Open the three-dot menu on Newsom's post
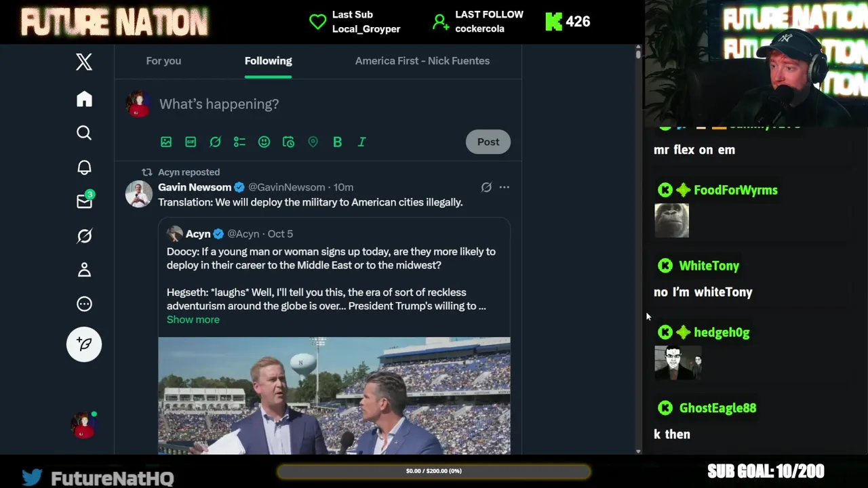 (504, 187)
